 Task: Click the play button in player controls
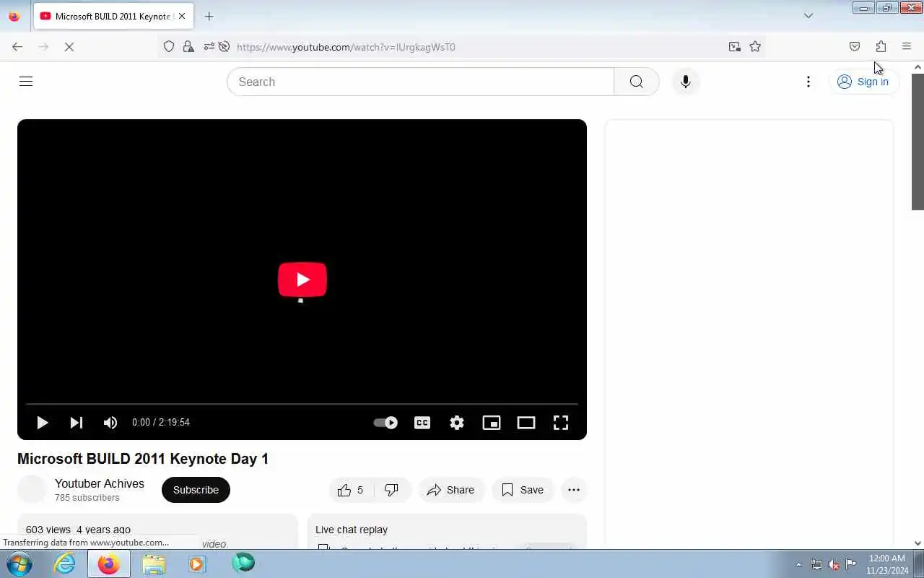[x=43, y=423]
